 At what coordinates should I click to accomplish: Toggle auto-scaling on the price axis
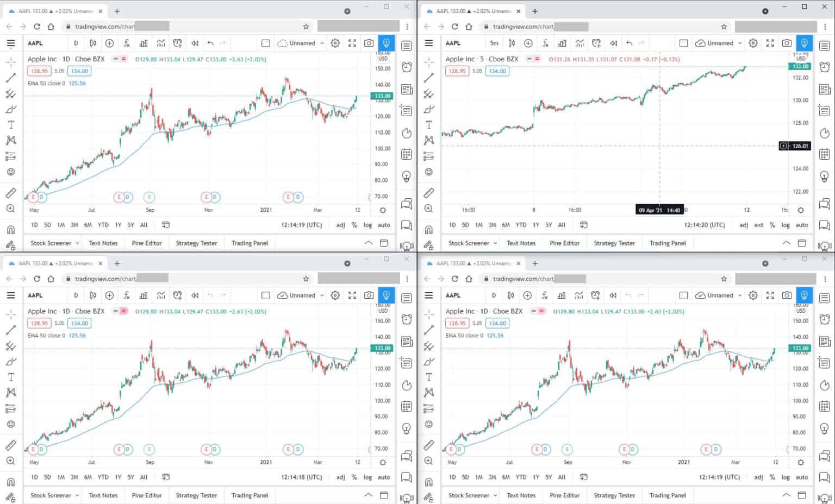coord(384,225)
